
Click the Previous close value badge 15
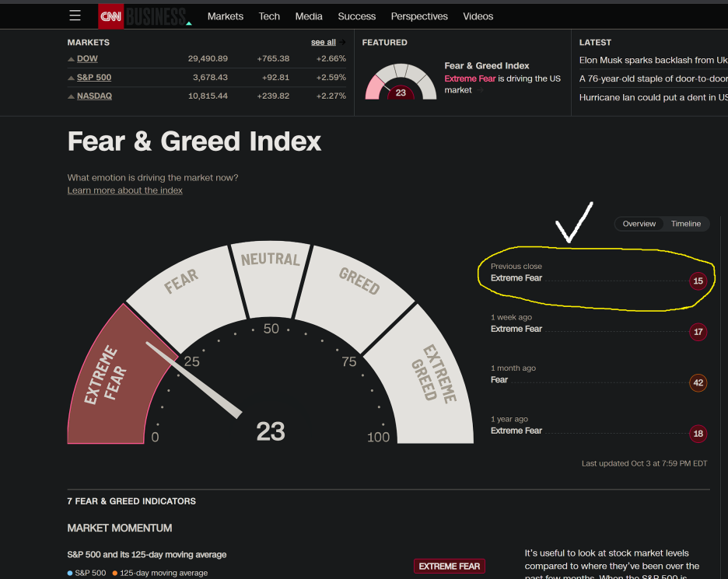(698, 281)
